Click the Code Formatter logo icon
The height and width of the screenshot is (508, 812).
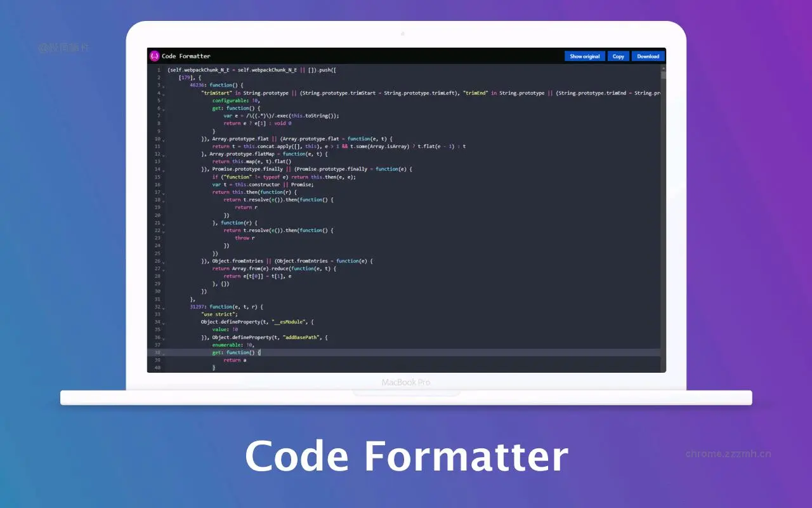coord(154,56)
